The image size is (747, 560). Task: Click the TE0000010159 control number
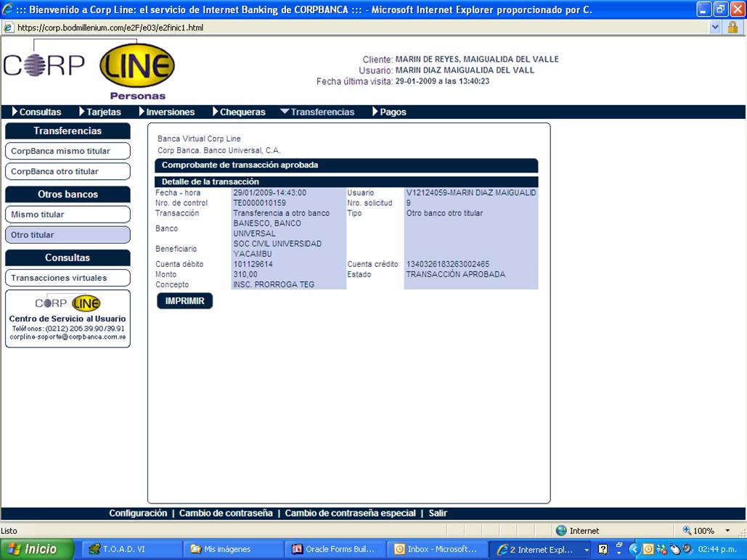tap(260, 203)
